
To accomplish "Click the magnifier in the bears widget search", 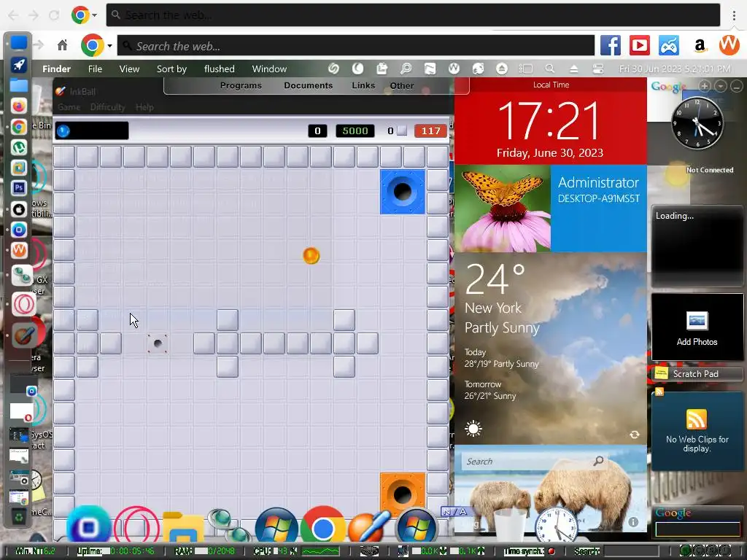I will [598, 461].
